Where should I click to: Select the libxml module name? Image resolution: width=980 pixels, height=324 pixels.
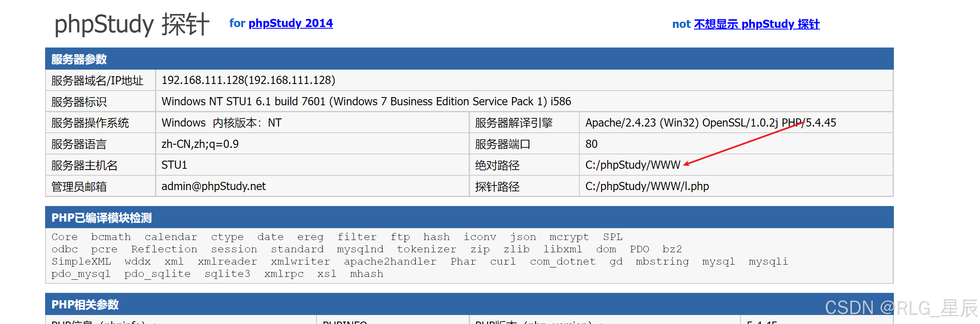[563, 249]
